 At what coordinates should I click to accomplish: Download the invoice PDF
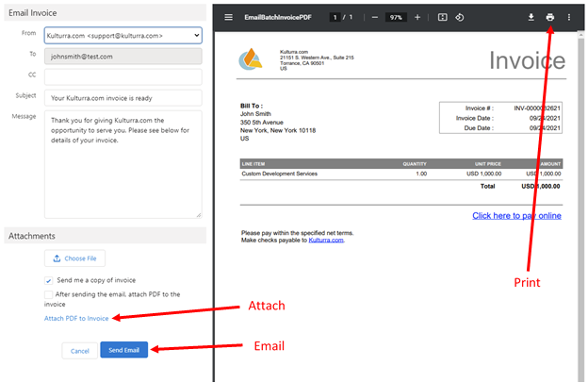pos(531,17)
